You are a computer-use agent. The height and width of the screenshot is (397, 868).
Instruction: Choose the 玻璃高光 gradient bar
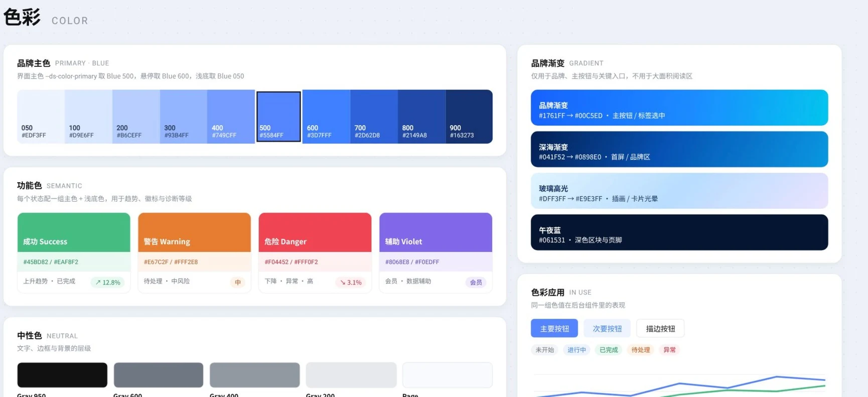(679, 191)
